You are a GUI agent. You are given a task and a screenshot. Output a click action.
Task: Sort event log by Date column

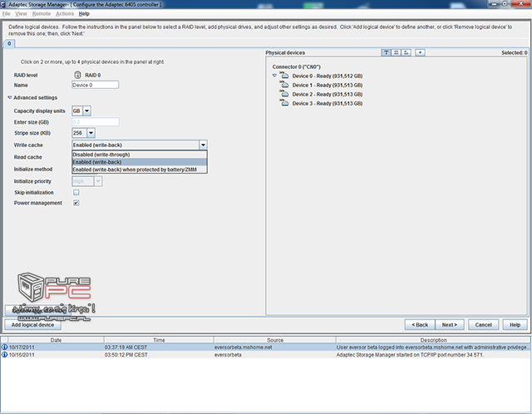56,340
